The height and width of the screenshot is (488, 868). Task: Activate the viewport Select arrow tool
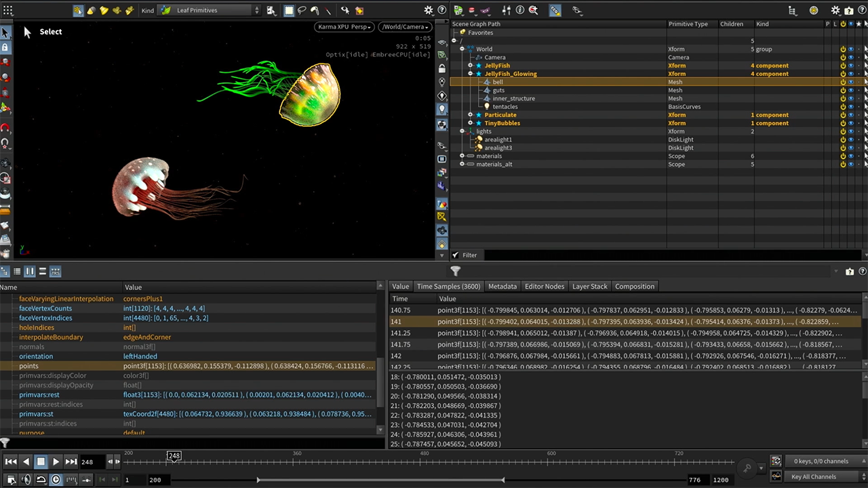tap(5, 33)
